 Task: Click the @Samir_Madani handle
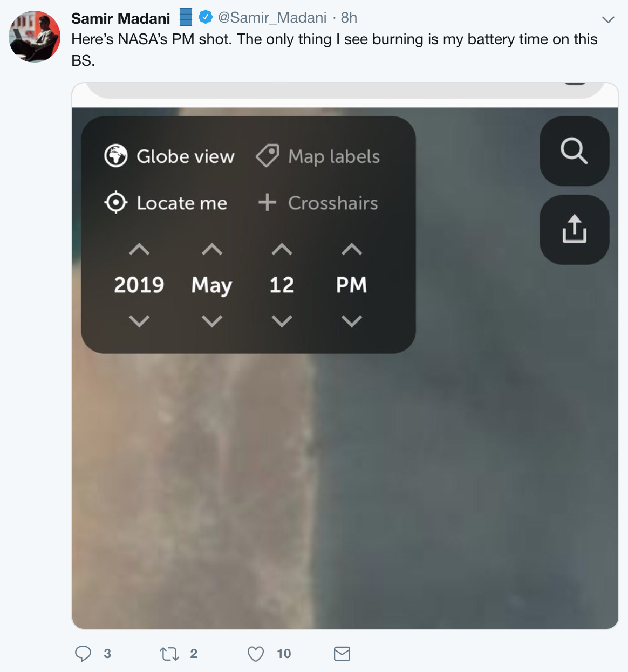click(272, 18)
